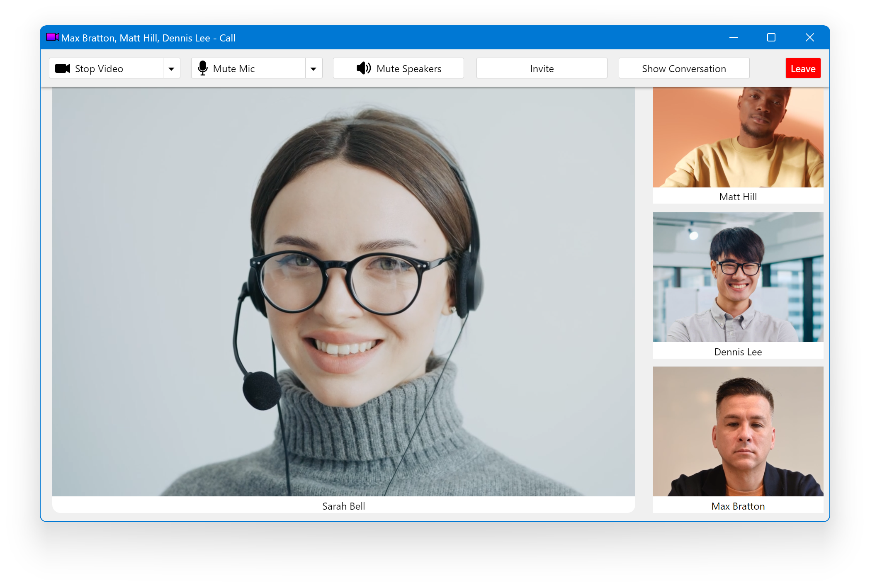Invite someone using the Invite option
870x588 pixels.
point(541,68)
